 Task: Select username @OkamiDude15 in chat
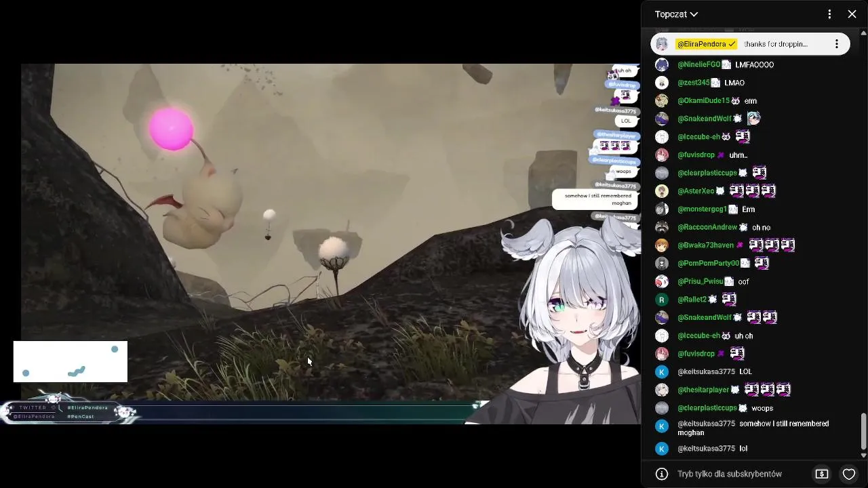coord(703,101)
